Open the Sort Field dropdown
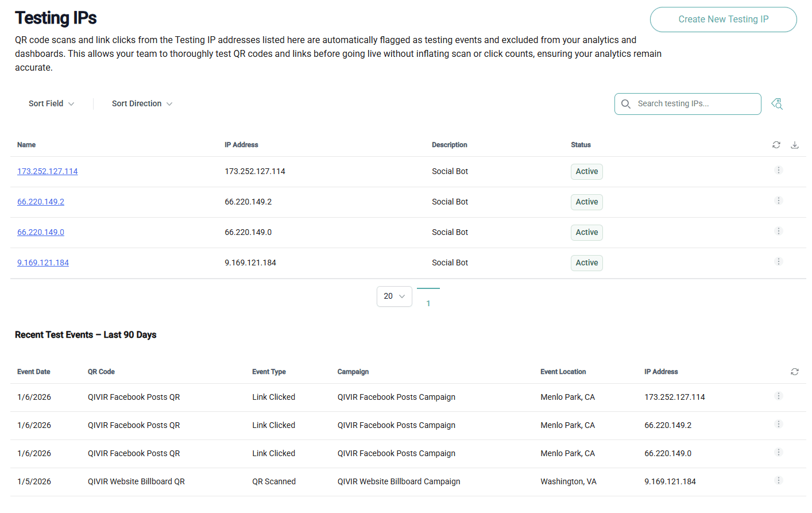The image size is (812, 513). (51, 103)
